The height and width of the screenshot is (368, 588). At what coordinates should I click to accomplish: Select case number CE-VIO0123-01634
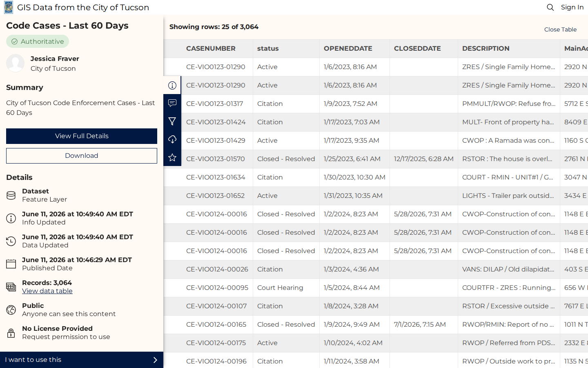pos(216,177)
